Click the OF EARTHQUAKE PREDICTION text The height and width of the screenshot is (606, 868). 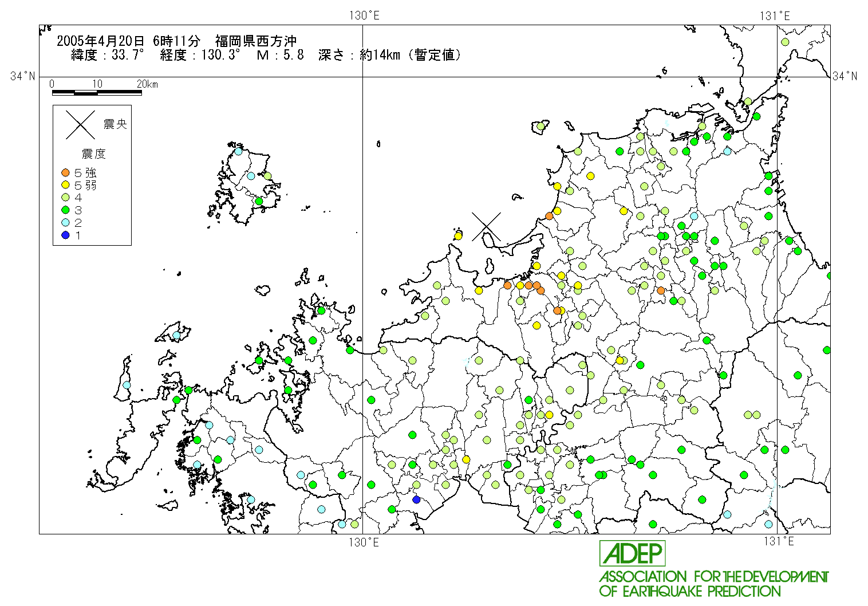(690, 591)
